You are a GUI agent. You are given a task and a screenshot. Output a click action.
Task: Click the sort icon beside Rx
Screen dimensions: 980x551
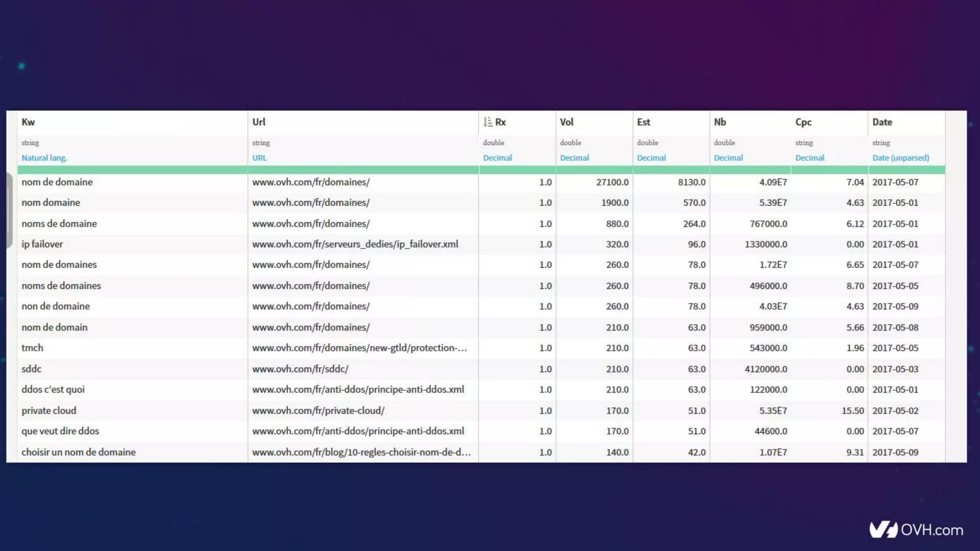pyautogui.click(x=488, y=122)
